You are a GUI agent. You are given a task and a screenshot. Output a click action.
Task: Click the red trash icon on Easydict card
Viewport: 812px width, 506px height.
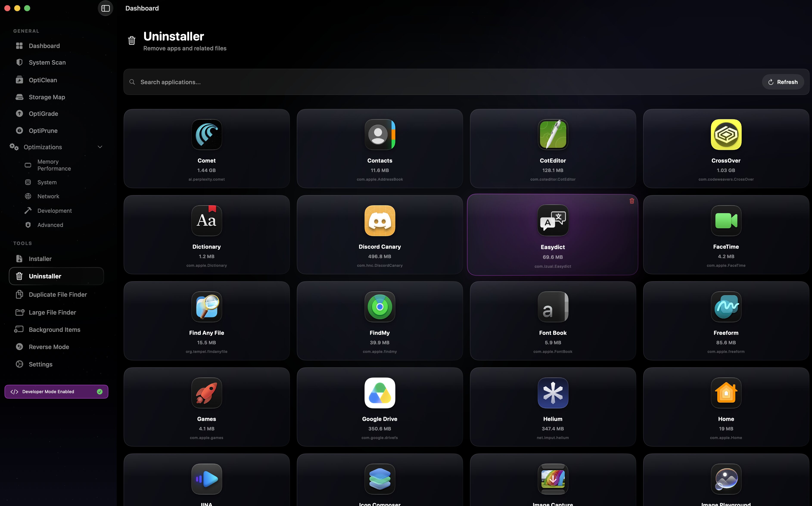(632, 201)
